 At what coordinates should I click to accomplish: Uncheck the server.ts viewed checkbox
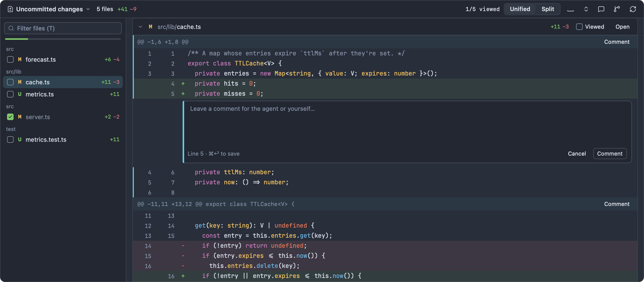click(x=10, y=117)
